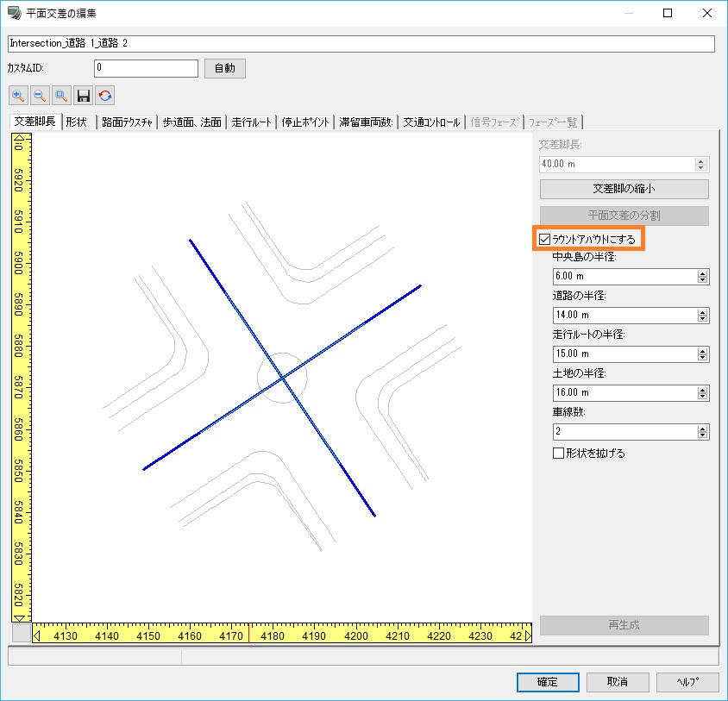The height and width of the screenshot is (701, 728).
Task: Click the 確定 button to confirm
Action: coord(548,681)
